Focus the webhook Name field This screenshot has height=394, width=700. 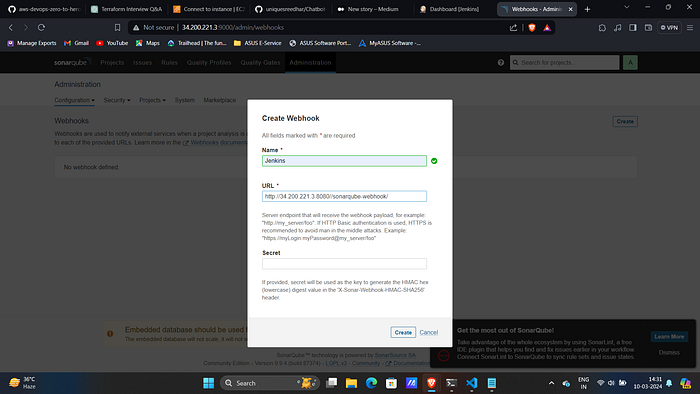[x=344, y=161]
